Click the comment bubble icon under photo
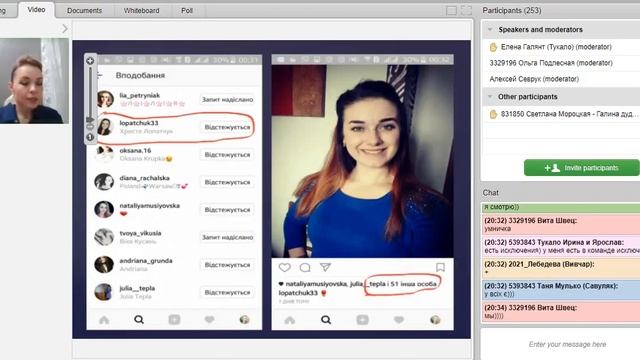The height and width of the screenshot is (360, 640). pos(305,267)
